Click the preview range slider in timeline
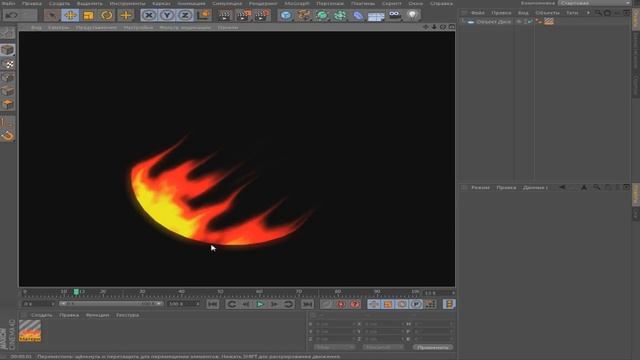Image resolution: width=640 pixels, height=360 pixels. pyautogui.click(x=110, y=304)
